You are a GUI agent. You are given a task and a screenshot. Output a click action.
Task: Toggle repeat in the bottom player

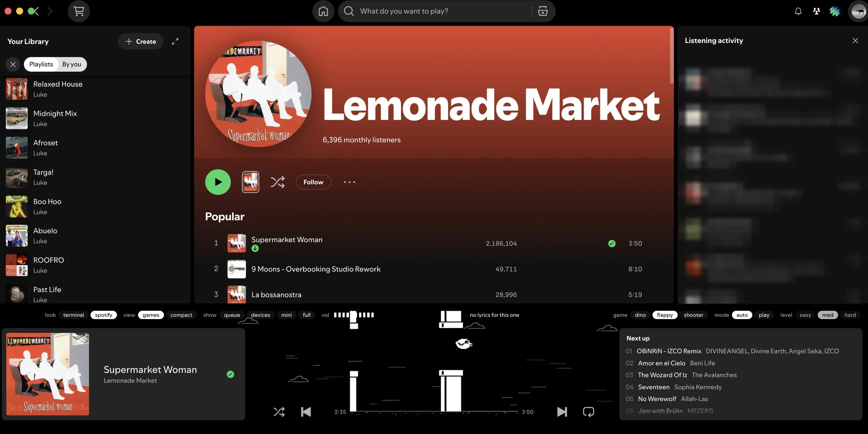(x=588, y=412)
